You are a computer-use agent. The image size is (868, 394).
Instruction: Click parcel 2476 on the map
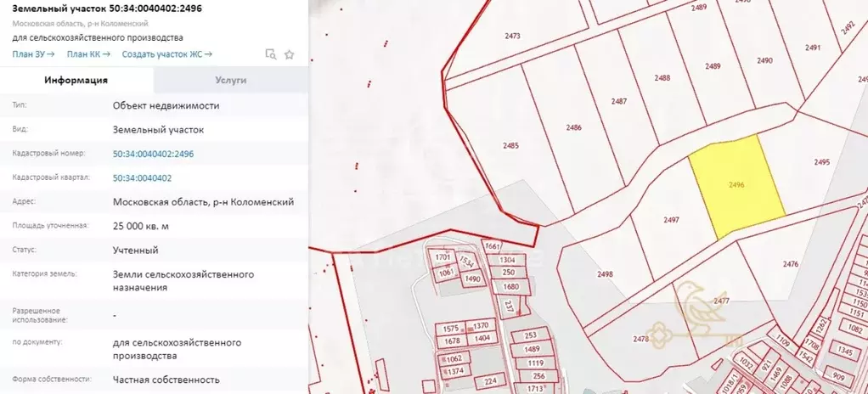tap(790, 264)
